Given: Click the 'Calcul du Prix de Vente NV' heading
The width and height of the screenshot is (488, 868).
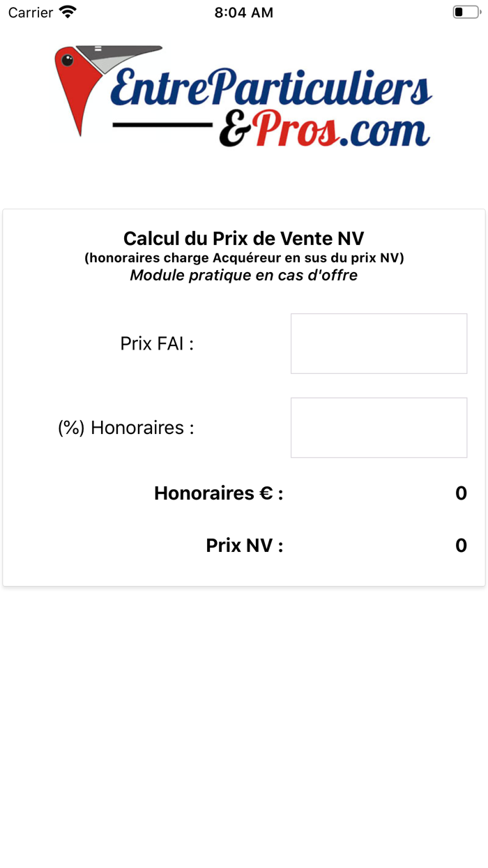Looking at the screenshot, I should pyautogui.click(x=243, y=238).
